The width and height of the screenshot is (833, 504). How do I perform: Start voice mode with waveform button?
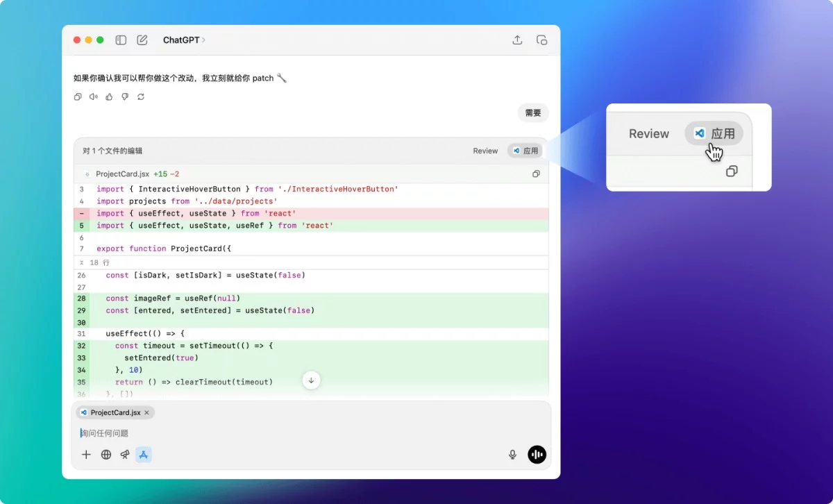[537, 455]
